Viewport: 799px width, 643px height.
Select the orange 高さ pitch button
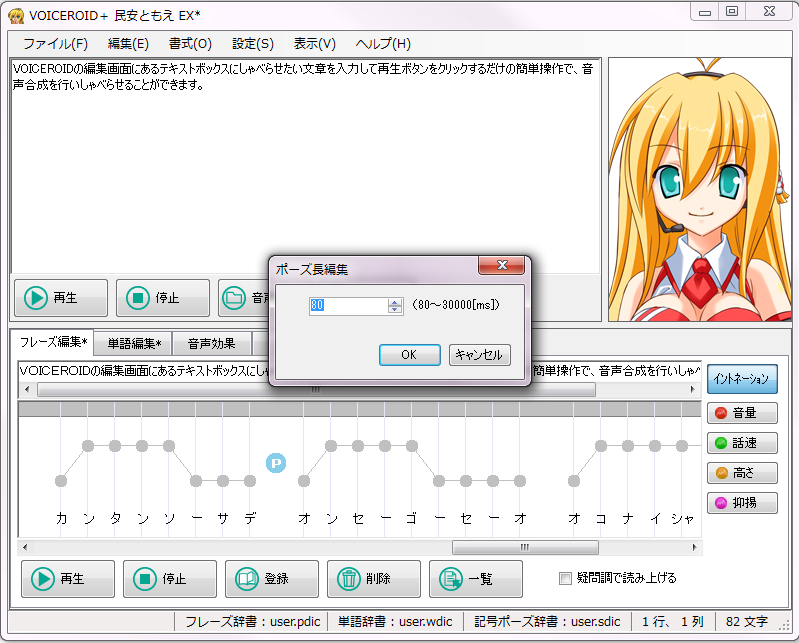coord(742,473)
